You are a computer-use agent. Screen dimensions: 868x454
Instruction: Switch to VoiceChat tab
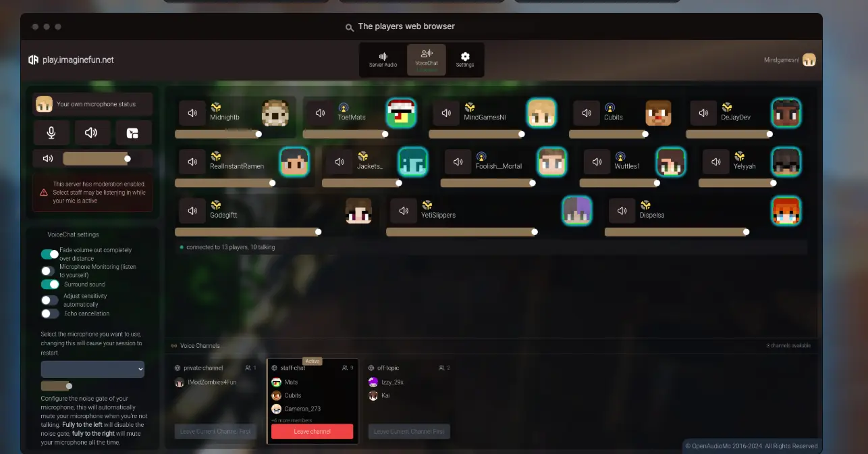[x=426, y=59]
